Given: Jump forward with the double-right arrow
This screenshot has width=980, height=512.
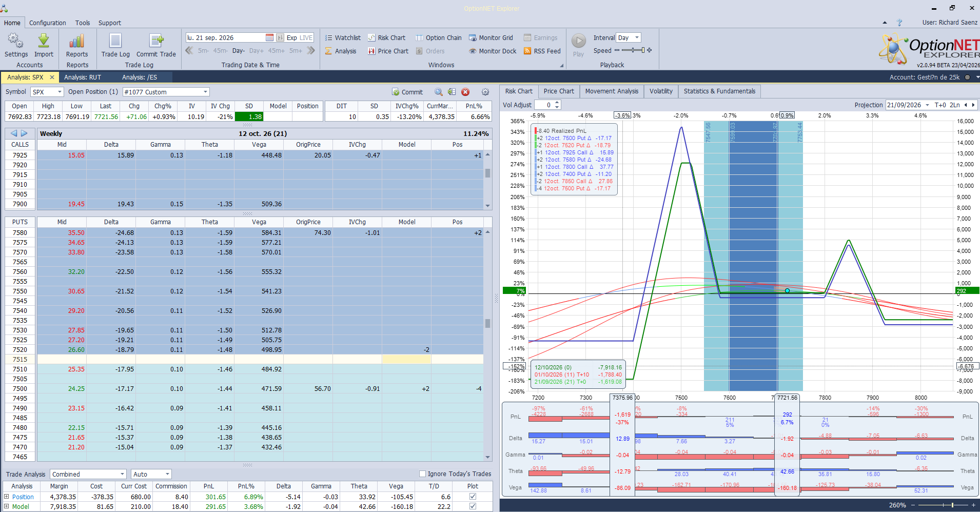Looking at the screenshot, I should [x=310, y=50].
